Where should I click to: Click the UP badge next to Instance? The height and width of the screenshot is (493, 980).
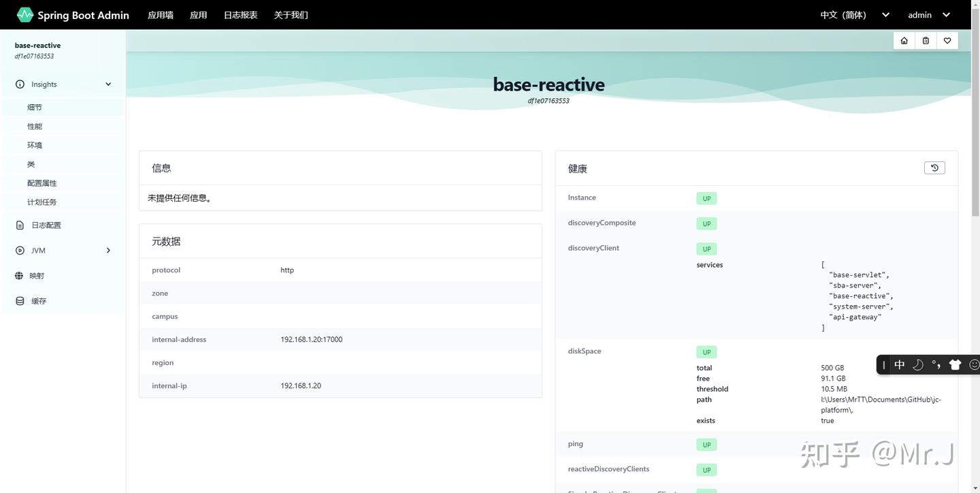706,199
